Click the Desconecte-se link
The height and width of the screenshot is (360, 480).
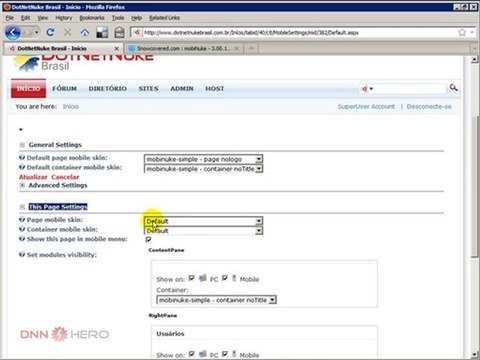point(429,106)
